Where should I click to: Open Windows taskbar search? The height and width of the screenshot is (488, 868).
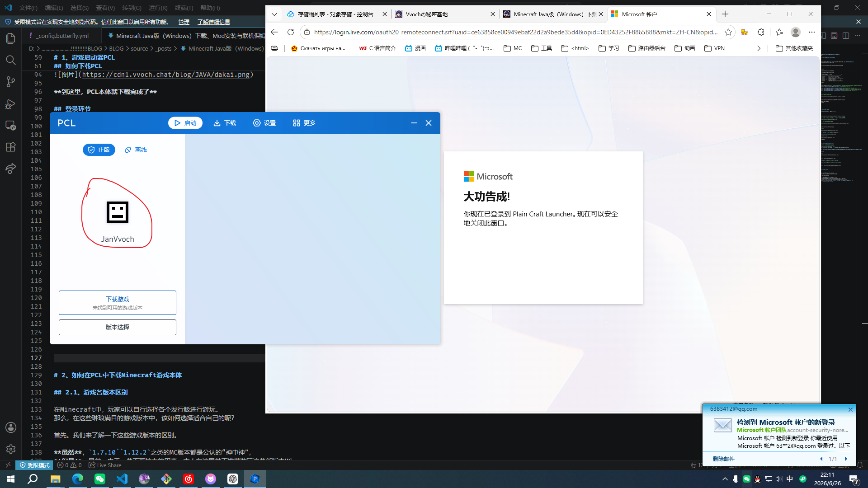pyautogui.click(x=33, y=479)
